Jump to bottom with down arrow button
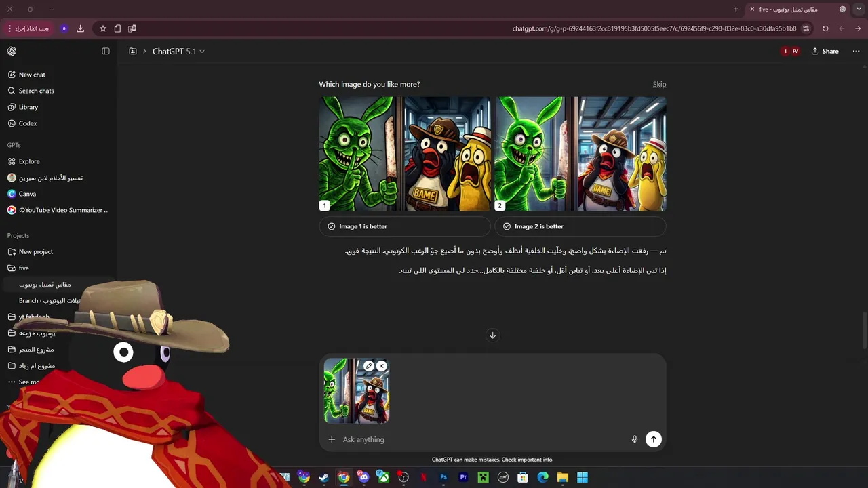The width and height of the screenshot is (868, 488). pos(492,335)
